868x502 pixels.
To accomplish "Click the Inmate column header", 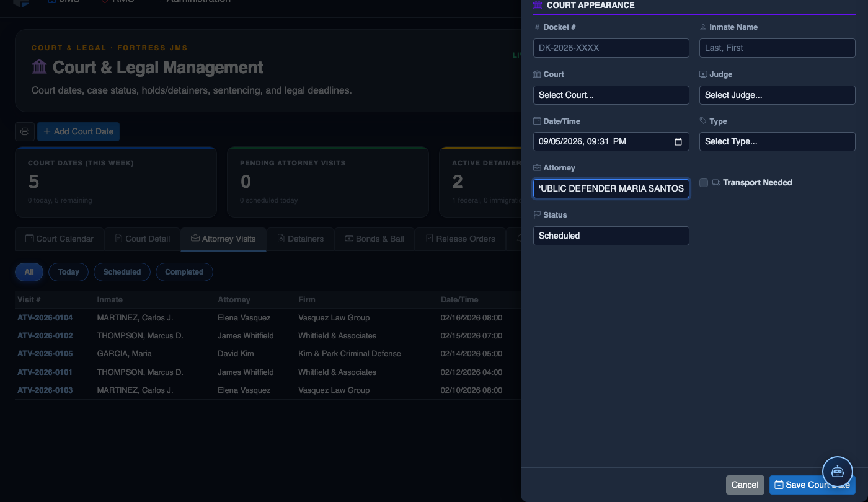I will click(x=110, y=300).
